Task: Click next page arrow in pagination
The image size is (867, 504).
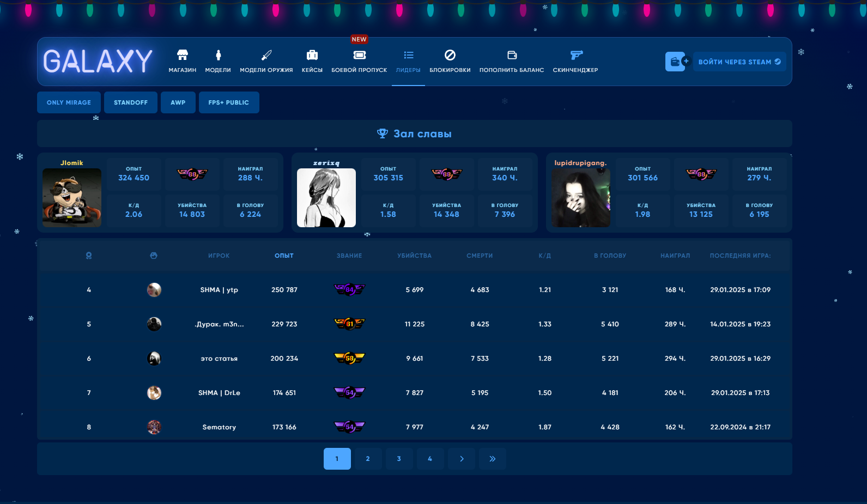Action: click(x=462, y=459)
